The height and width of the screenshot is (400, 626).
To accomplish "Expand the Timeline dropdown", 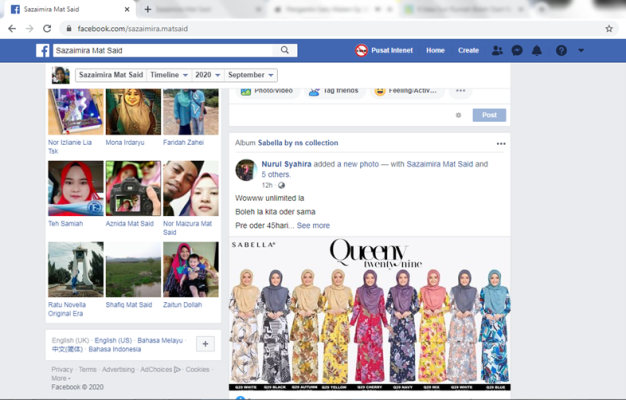I will [169, 75].
